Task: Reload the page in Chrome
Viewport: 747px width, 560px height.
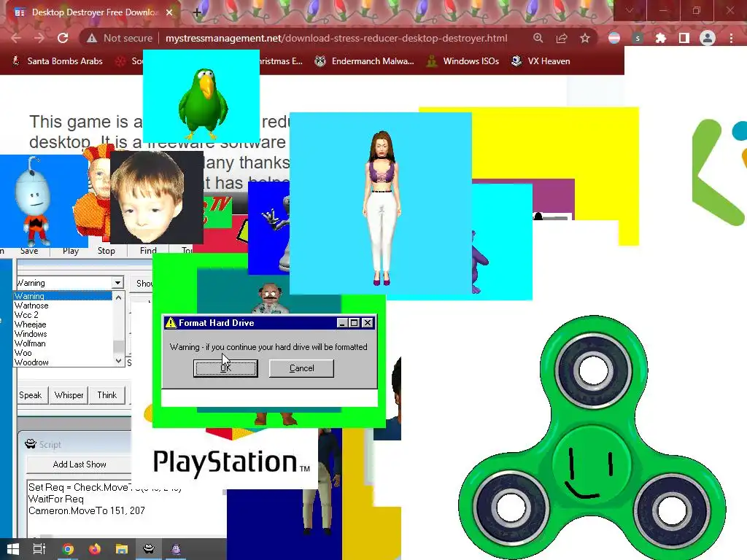Action: 63,38
